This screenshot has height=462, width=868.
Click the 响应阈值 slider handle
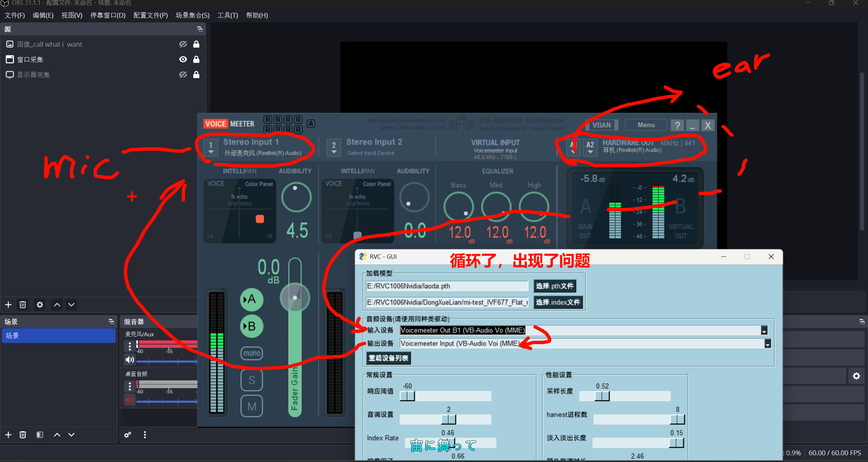(x=407, y=396)
